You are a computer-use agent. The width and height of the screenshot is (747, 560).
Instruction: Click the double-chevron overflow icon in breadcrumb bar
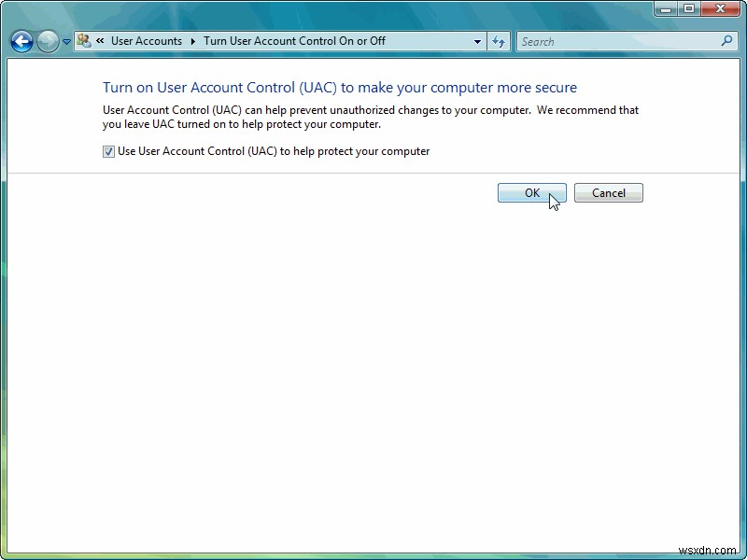click(x=99, y=41)
